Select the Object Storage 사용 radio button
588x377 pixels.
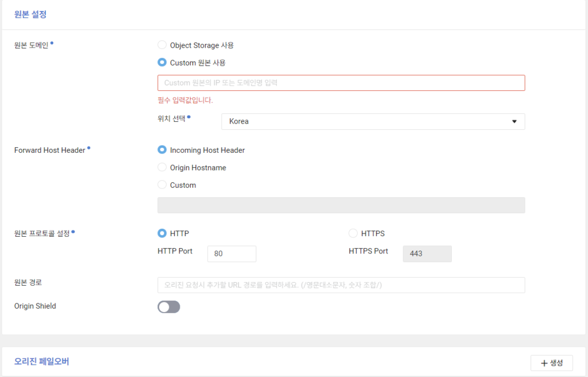pyautogui.click(x=162, y=45)
